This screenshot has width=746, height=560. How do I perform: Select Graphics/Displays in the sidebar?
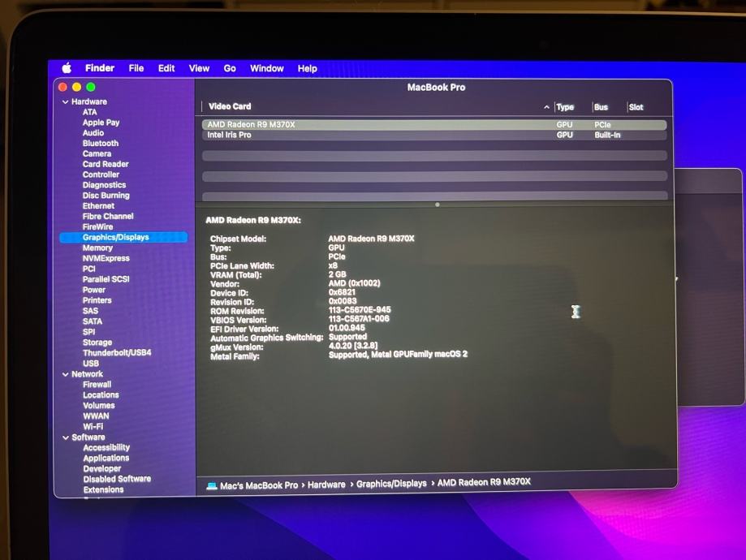click(123, 237)
